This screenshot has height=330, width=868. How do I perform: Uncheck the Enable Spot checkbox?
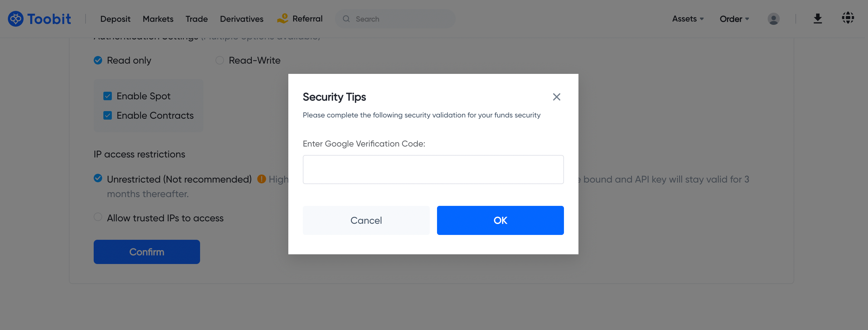108,96
